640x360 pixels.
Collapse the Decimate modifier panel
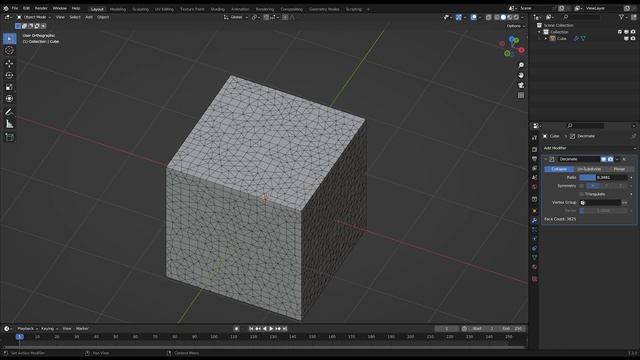pyautogui.click(x=546, y=159)
